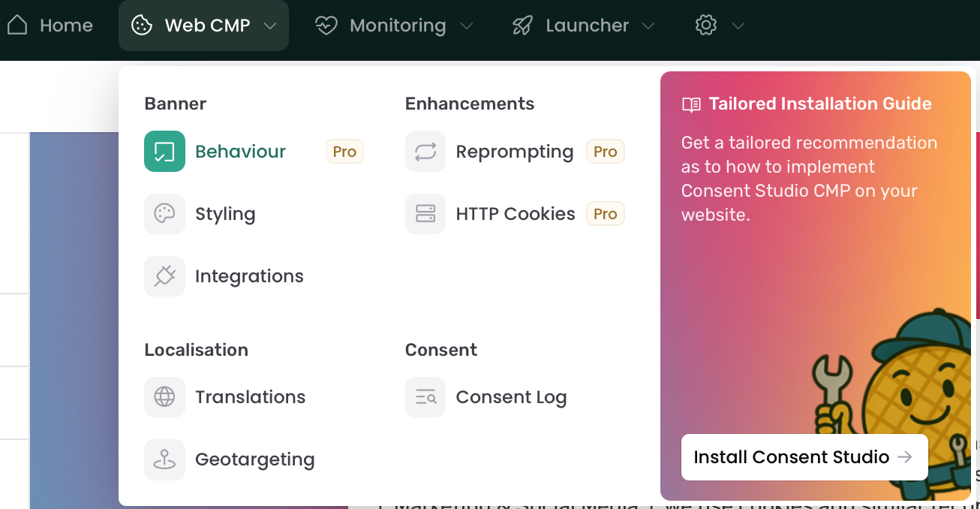The image size is (980, 509).
Task: Open the settings gear icon
Action: [x=705, y=26]
